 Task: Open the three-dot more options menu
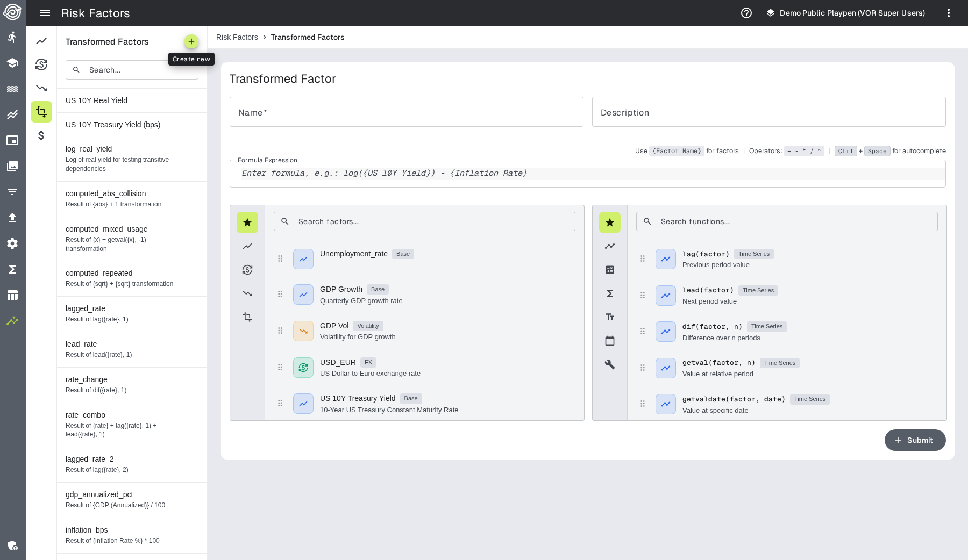pyautogui.click(x=948, y=13)
